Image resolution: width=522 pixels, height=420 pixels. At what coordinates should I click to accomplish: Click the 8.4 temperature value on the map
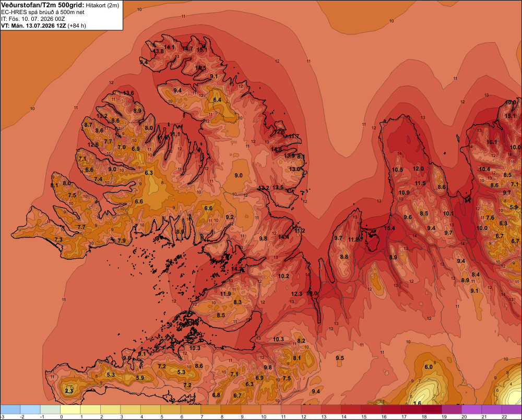(476, 274)
